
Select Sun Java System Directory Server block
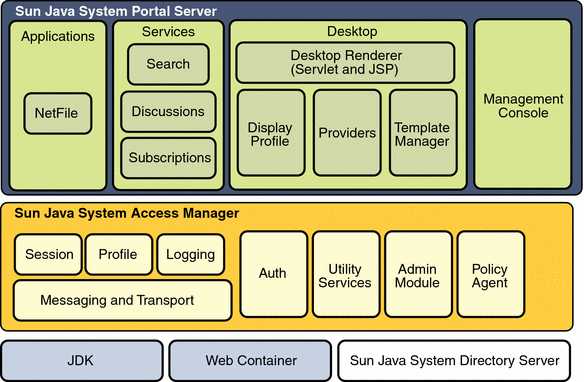[454, 360]
